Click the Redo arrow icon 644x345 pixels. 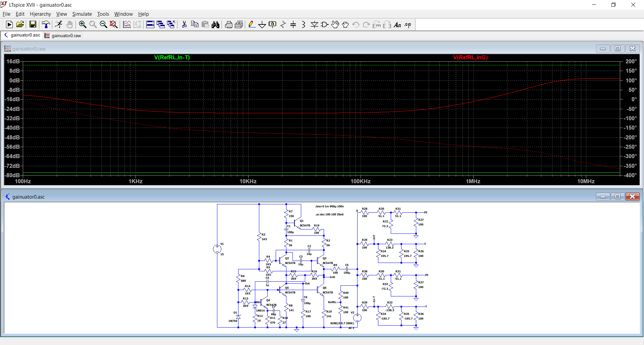tap(366, 24)
